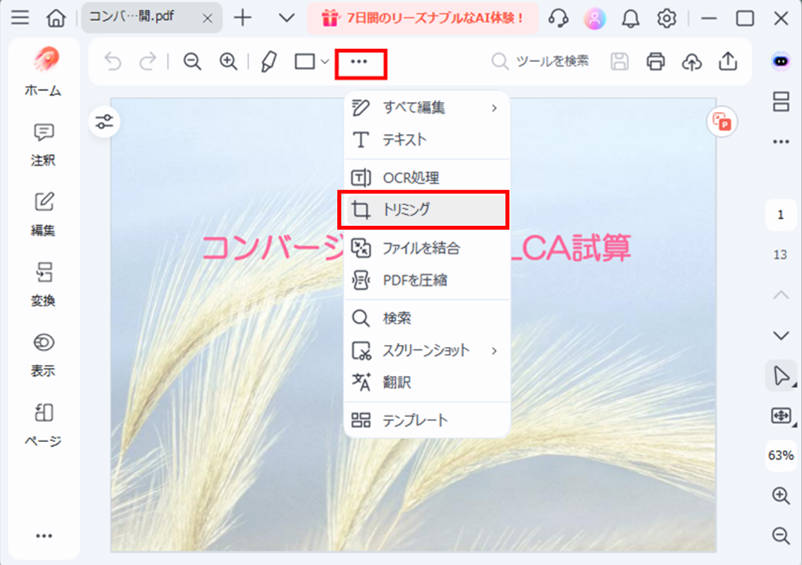The image size is (802, 565).
Task: Open the ホーム sidebar section
Action: point(43,72)
